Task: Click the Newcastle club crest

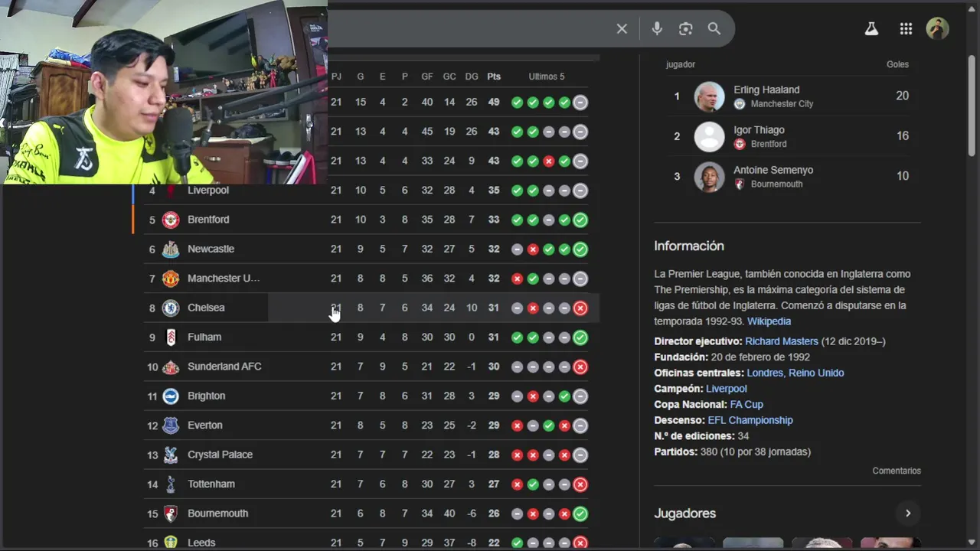Action: 170,249
